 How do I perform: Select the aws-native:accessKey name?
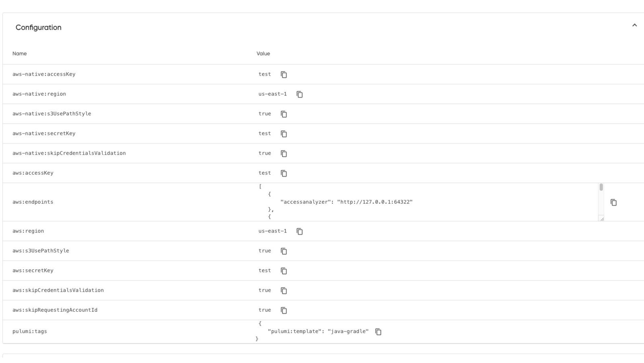44,74
